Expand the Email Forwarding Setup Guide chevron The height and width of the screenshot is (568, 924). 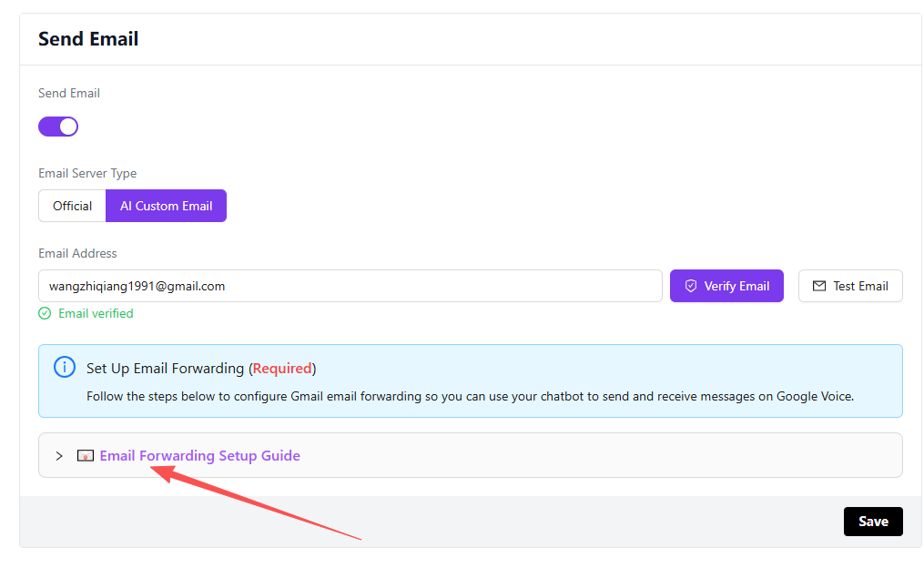(x=59, y=456)
